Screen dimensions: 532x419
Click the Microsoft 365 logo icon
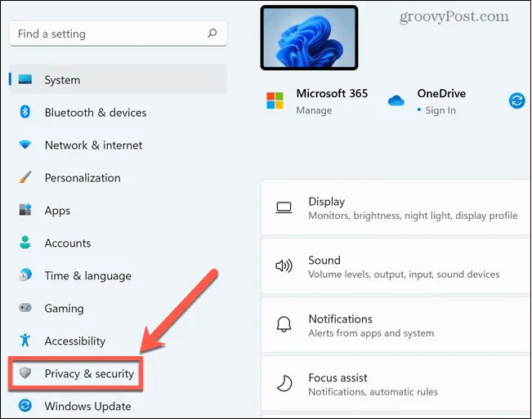[275, 100]
